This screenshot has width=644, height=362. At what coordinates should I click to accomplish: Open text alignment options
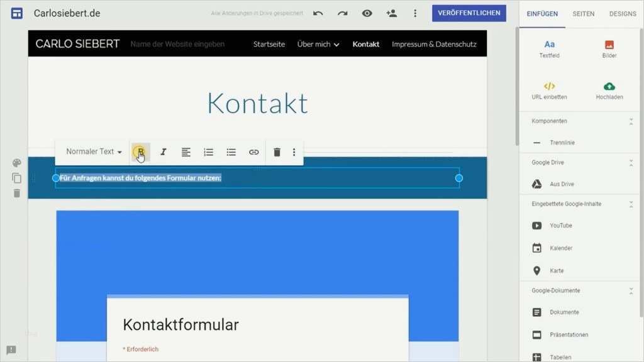[x=186, y=152]
